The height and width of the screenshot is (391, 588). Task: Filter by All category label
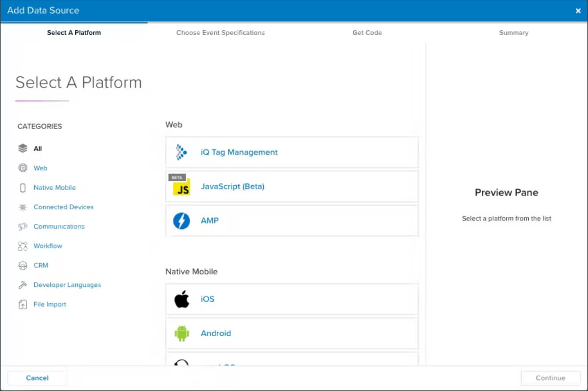tap(38, 149)
